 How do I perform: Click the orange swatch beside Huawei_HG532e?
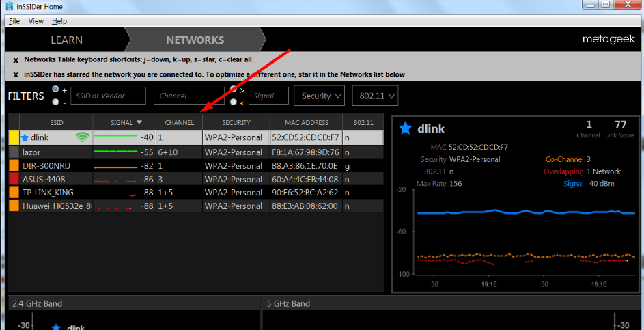(14, 206)
